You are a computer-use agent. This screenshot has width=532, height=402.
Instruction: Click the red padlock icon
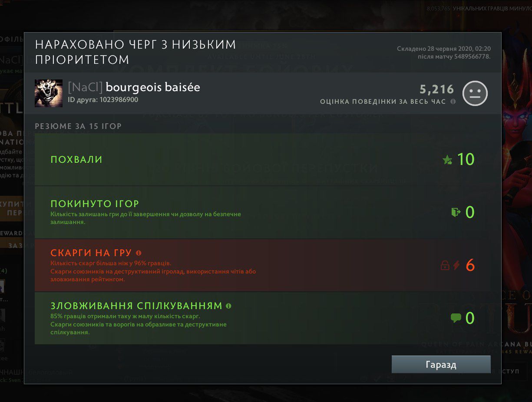click(445, 265)
